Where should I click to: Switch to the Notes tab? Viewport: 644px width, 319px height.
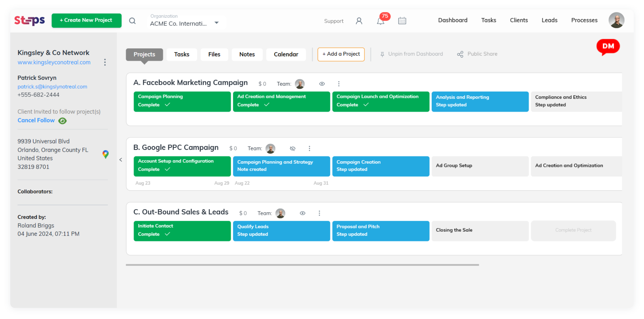(x=247, y=54)
